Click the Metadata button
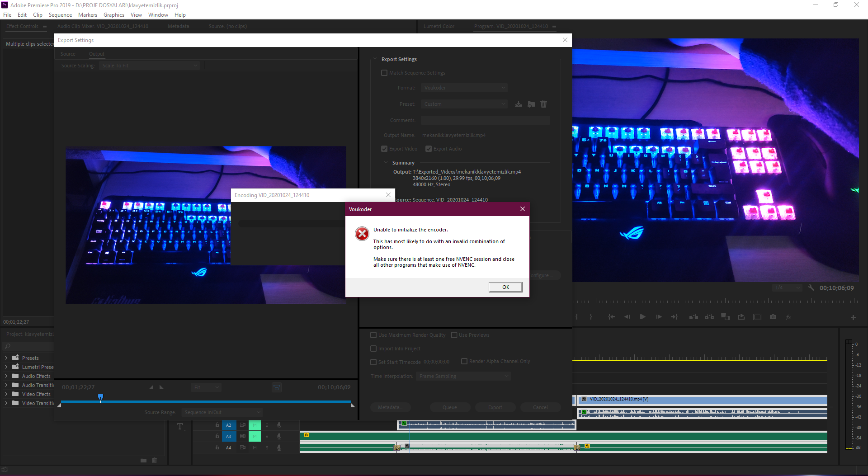 [x=390, y=407]
